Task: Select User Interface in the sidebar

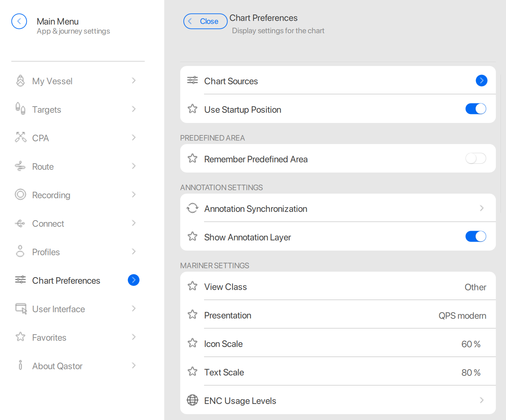Action: [x=59, y=309]
